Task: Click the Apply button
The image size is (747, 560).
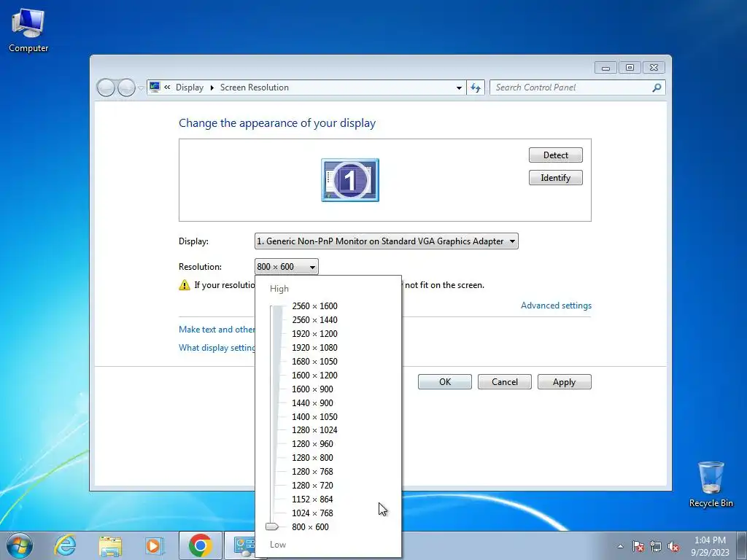Action: point(564,382)
